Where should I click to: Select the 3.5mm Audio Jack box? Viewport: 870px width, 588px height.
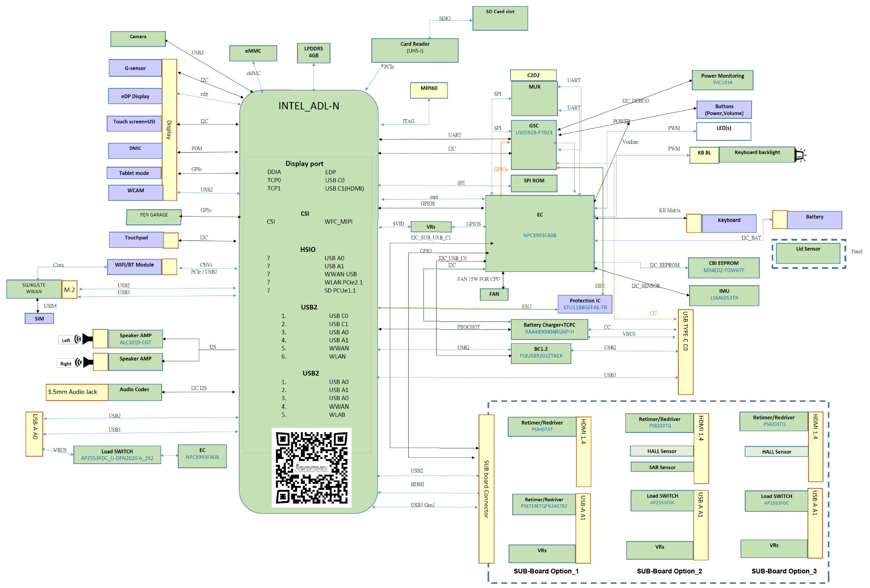pos(77,392)
